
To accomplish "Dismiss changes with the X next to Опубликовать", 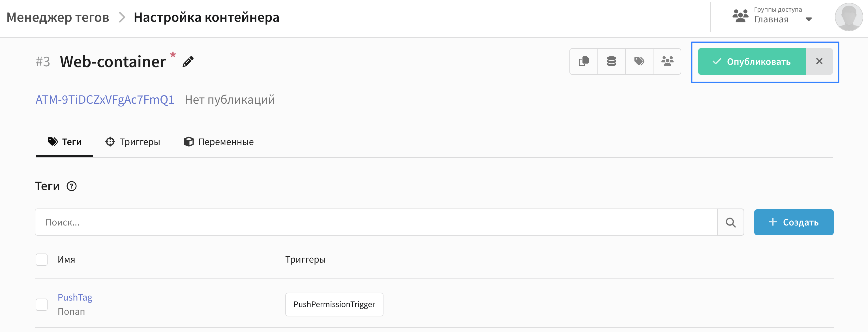I will 819,62.
